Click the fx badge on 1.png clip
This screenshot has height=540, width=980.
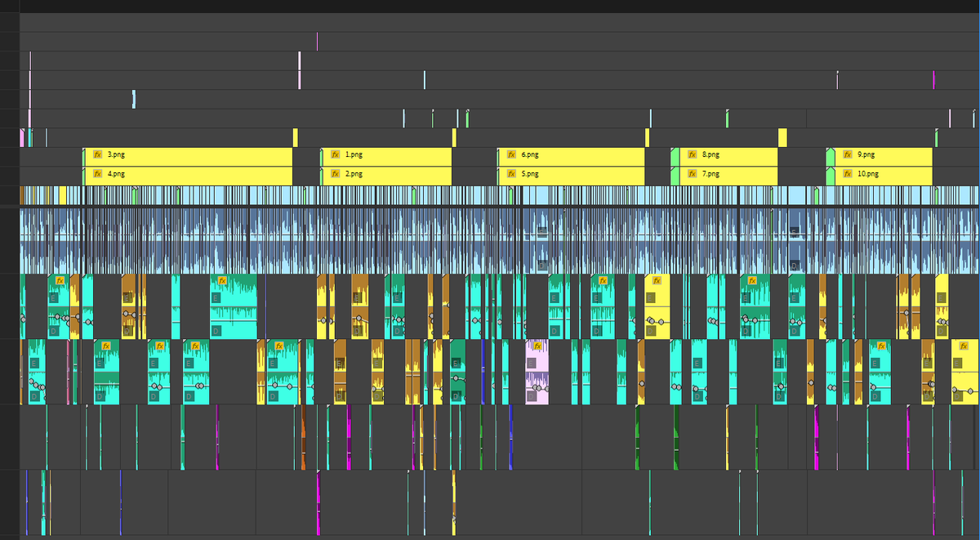pos(335,154)
